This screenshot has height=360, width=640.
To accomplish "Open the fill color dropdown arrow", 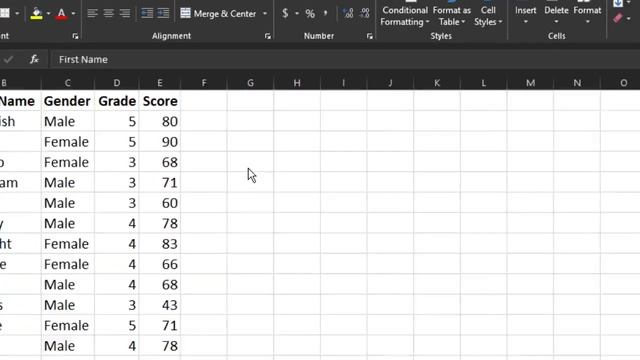I will tap(48, 13).
